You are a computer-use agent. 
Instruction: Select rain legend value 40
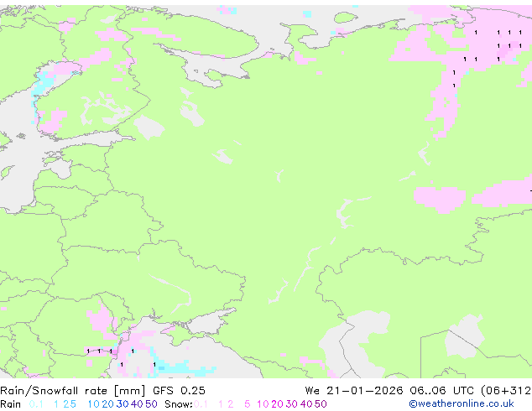pos(137,404)
